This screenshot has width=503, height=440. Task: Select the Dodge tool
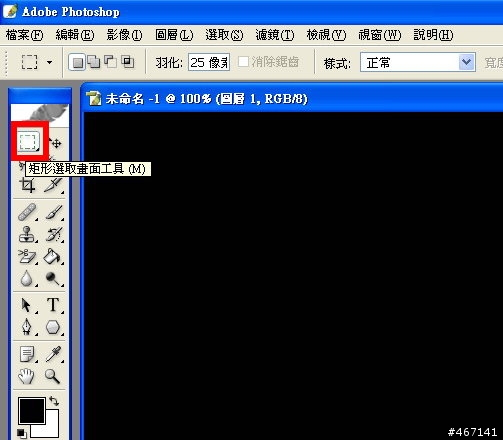tap(53, 279)
